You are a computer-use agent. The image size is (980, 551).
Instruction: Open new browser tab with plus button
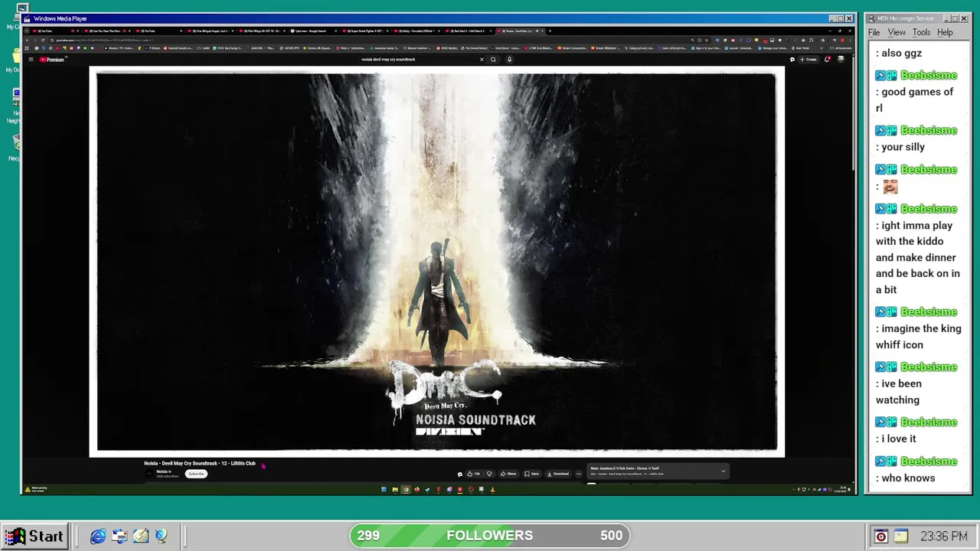(550, 31)
